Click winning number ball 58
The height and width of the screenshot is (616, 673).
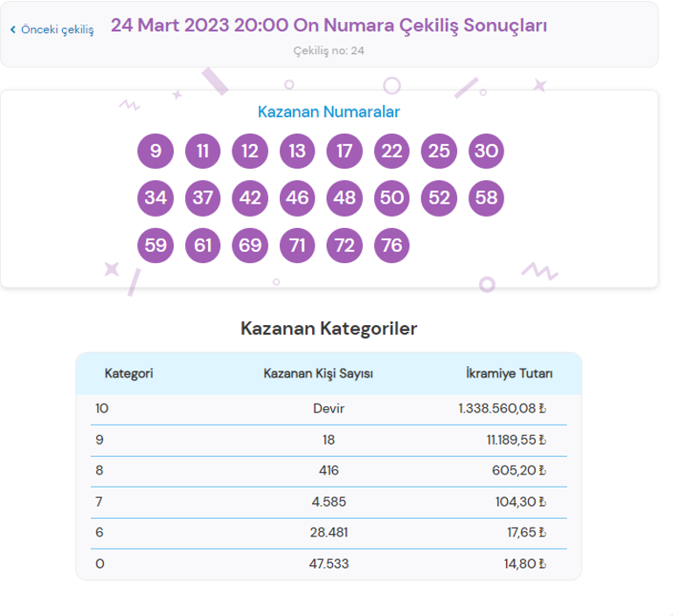click(x=486, y=198)
